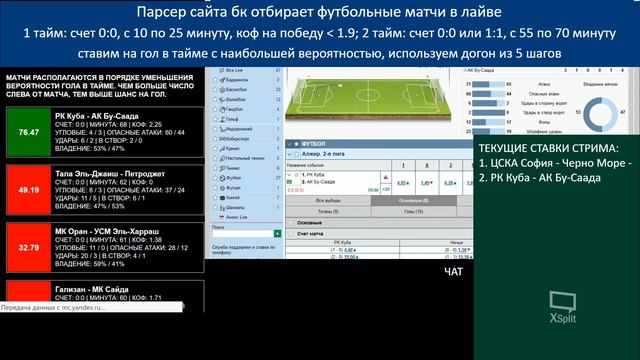
Task: Toggle favorite star for Гандбол
Action: (216, 109)
